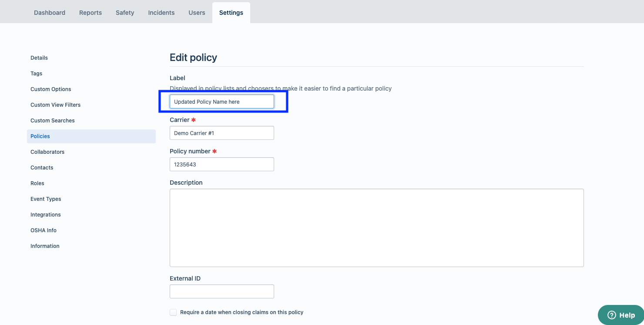Click the question mark Help icon

click(612, 315)
